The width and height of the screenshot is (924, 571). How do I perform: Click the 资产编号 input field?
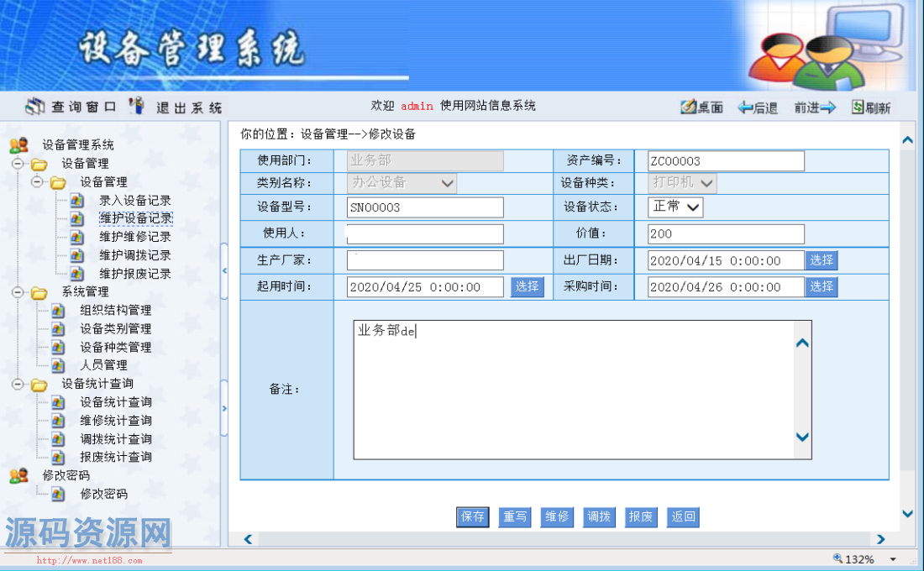tap(726, 161)
